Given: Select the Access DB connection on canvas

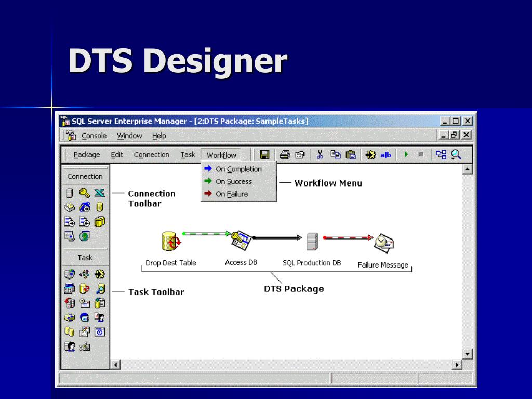Looking at the screenshot, I should [241, 240].
